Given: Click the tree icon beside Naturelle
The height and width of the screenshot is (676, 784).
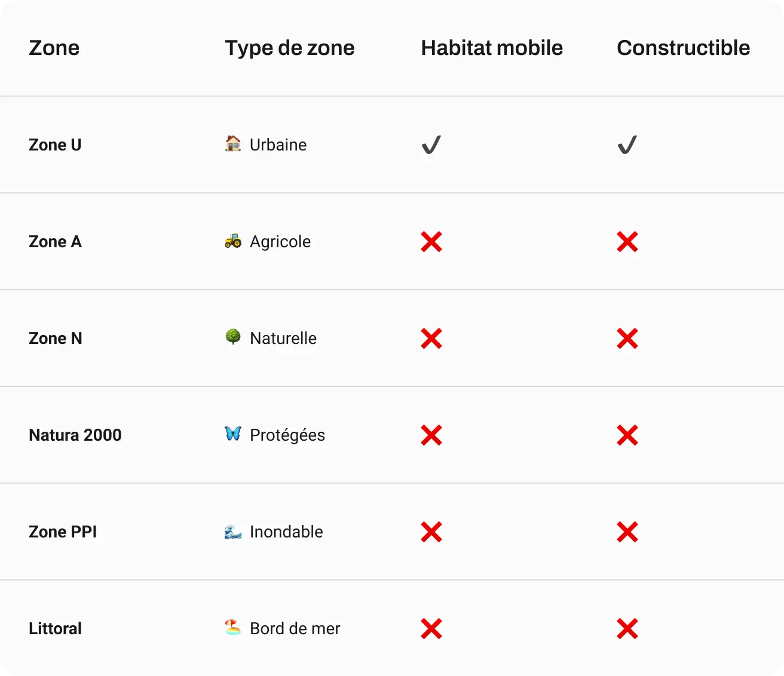Looking at the screenshot, I should click(x=233, y=337).
